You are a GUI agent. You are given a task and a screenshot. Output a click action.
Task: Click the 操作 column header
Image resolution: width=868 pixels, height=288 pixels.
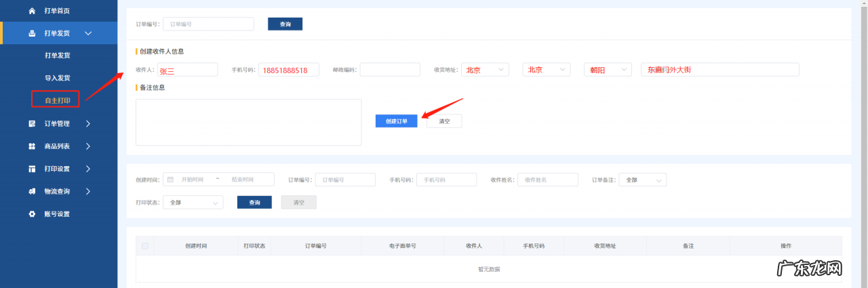tap(786, 246)
